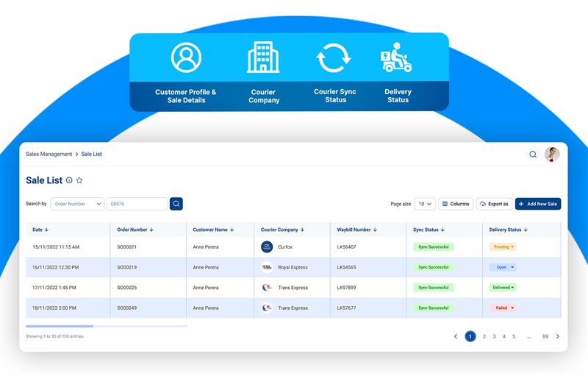This screenshot has height=376, width=588.
Task: Click the Columns button
Action: tap(456, 204)
